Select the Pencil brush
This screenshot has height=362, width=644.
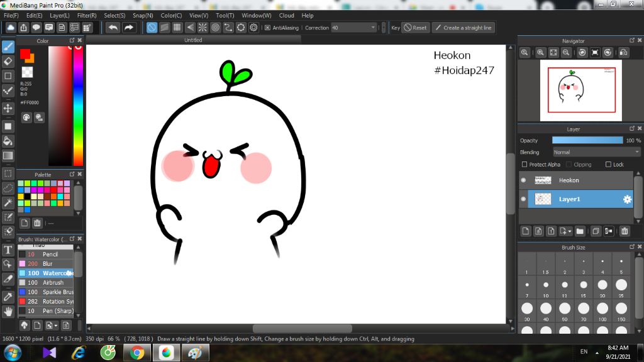(46, 254)
